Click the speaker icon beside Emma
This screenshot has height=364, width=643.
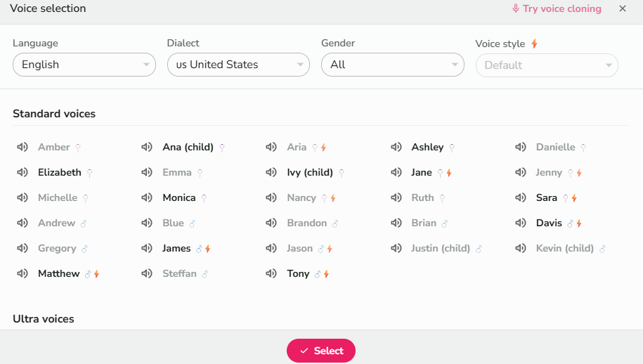pyautogui.click(x=147, y=172)
